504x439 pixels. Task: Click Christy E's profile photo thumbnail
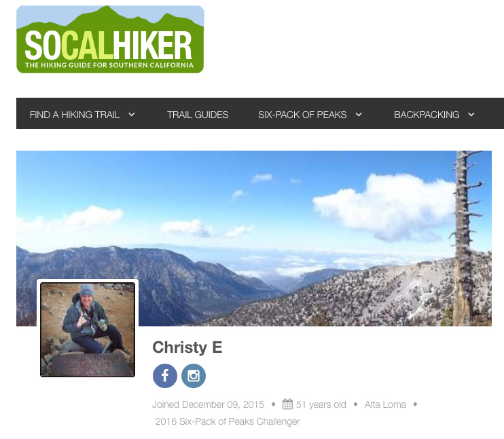[88, 330]
